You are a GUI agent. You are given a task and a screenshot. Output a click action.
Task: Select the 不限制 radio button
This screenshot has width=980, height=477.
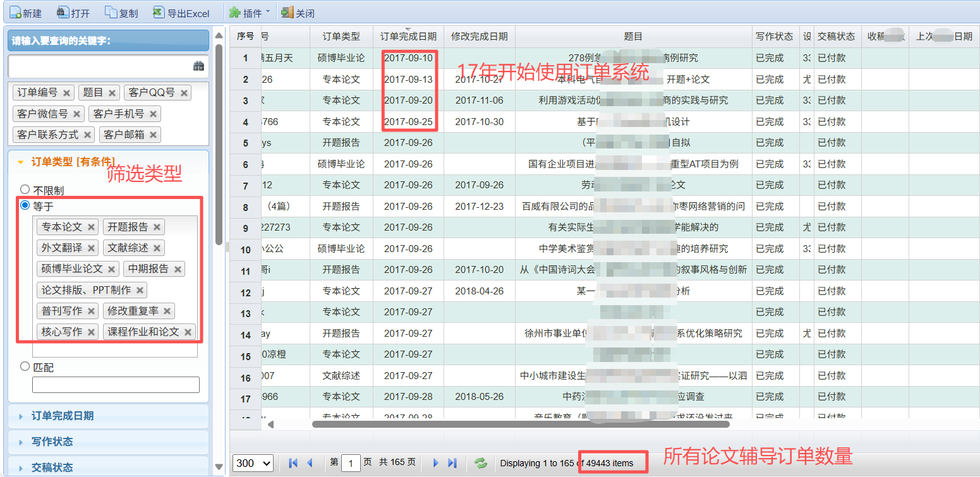coord(24,188)
